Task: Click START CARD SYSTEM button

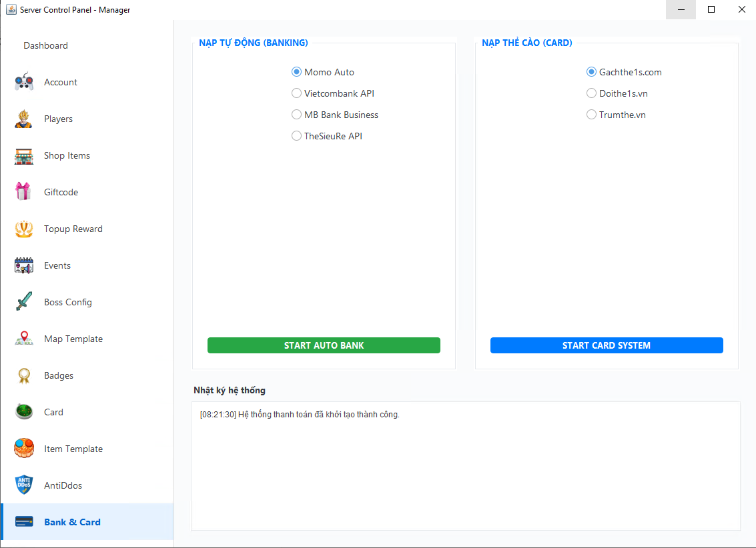Action: click(x=607, y=345)
